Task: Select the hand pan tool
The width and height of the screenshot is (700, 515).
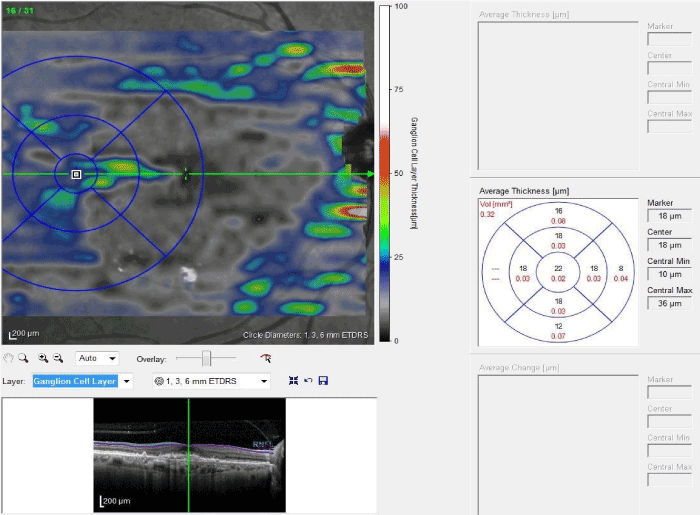Action: click(x=9, y=358)
